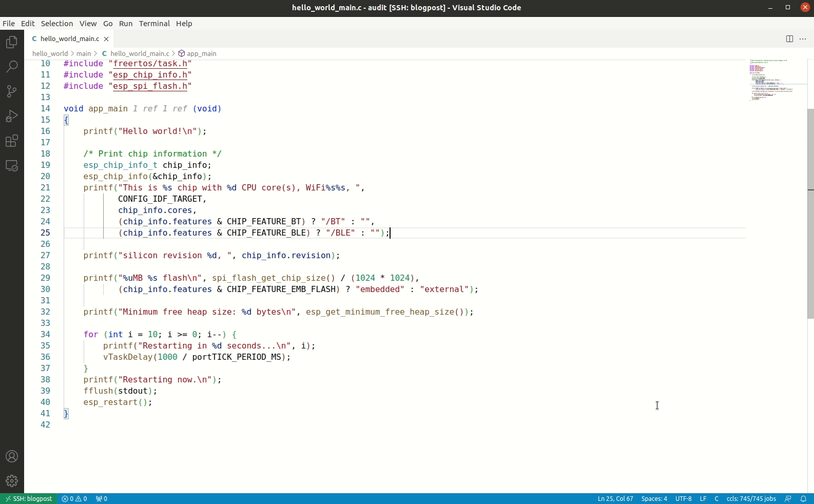
Task: Select the hello_world_main.c editor tab
Action: click(69, 39)
